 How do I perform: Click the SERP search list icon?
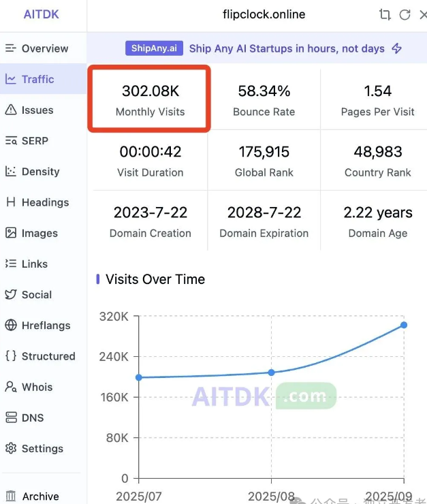pos(11,141)
